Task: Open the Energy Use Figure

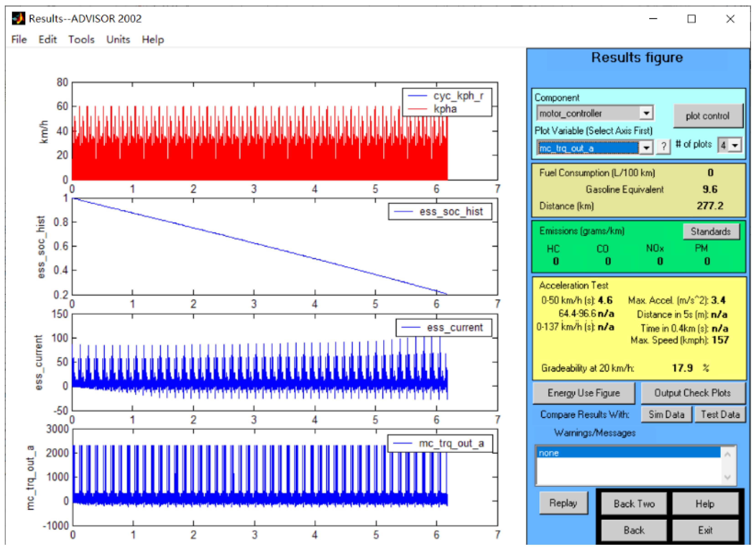Action: coord(584,393)
